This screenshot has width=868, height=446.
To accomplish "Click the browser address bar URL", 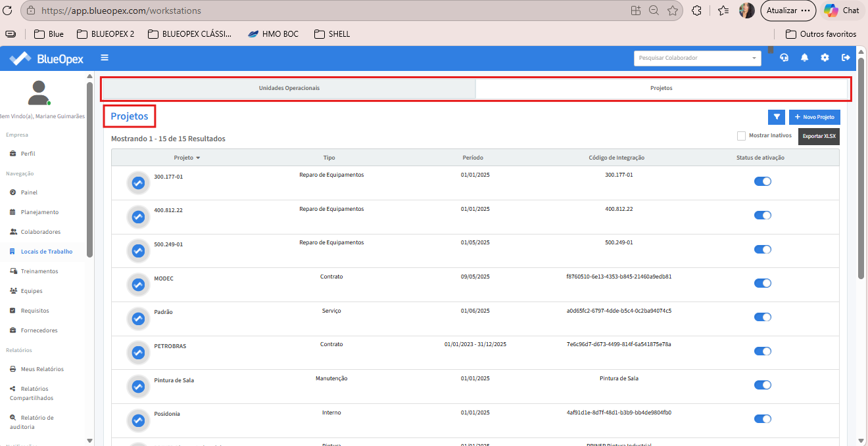I will (x=121, y=11).
